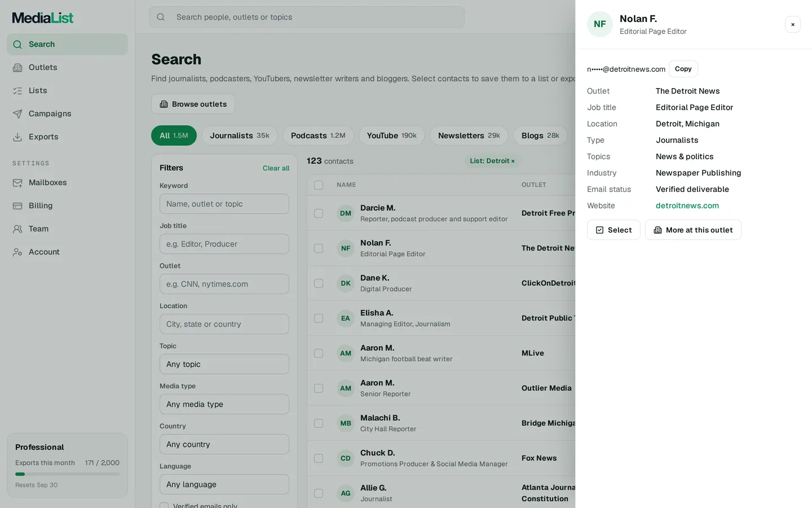Toggle the select-all header checkbox
This screenshot has height=508, width=812.
[x=319, y=185]
